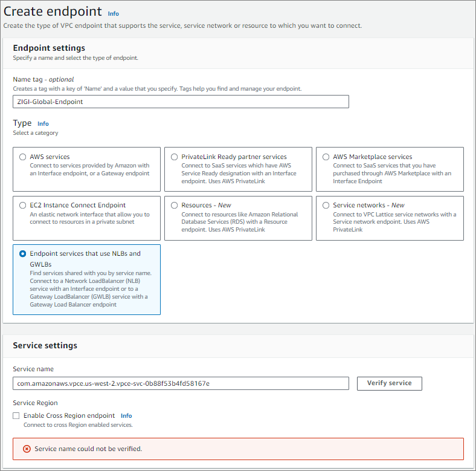Choose AWS Marketplace services type

point(326,157)
